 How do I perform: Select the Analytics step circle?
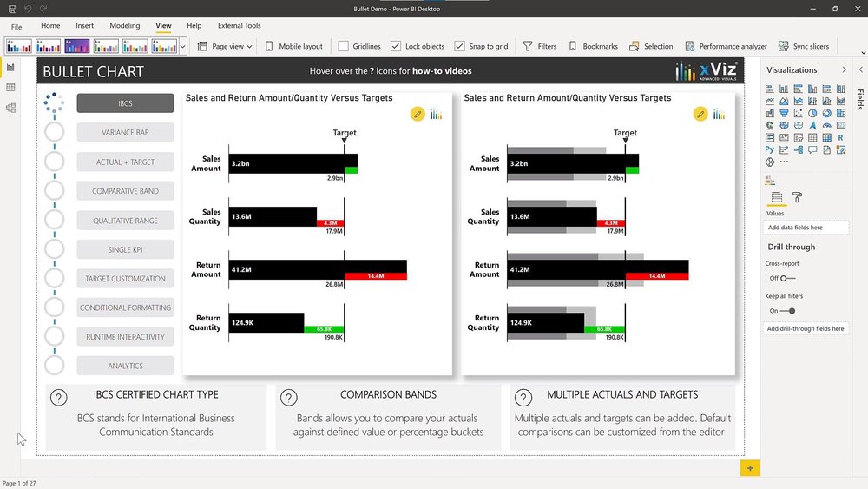pyautogui.click(x=54, y=366)
